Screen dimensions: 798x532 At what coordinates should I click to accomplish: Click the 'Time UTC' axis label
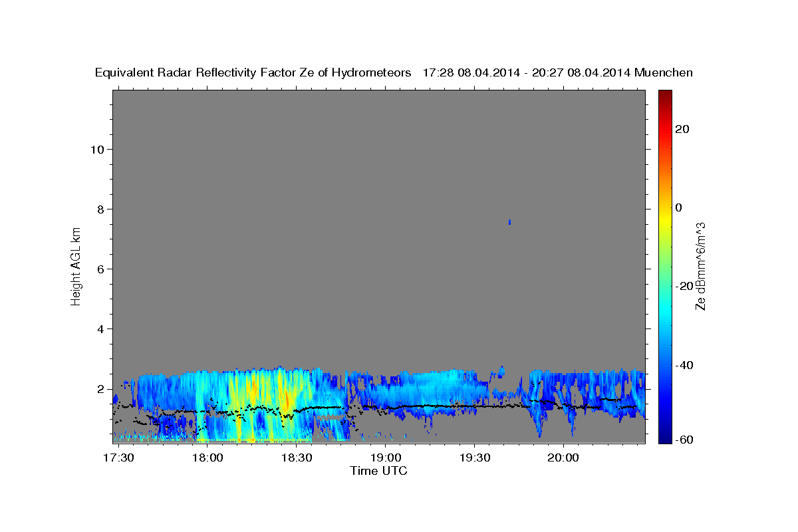(378, 471)
